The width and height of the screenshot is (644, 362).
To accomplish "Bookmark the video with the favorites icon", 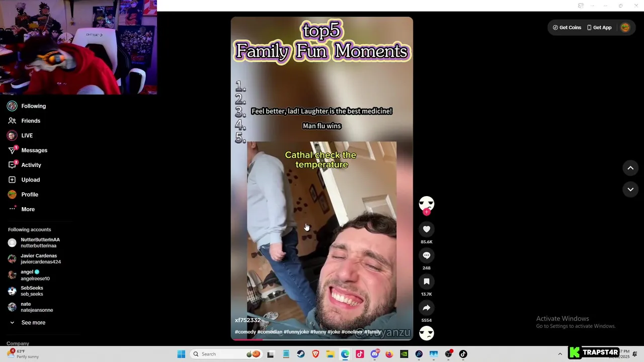I will [x=426, y=282].
